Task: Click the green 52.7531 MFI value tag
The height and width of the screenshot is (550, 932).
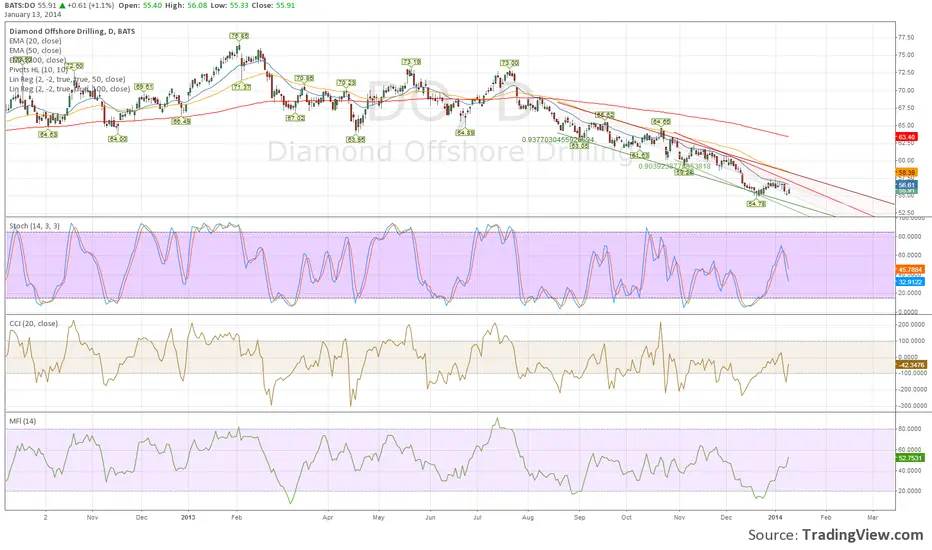Action: (909, 458)
